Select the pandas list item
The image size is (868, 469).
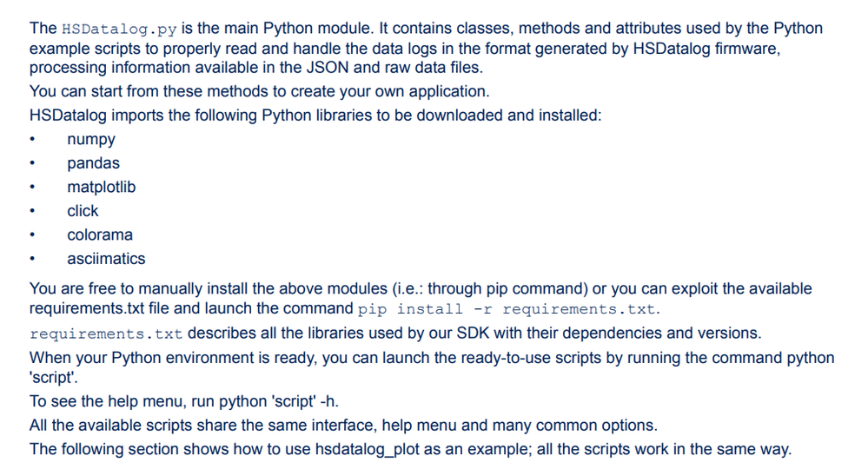tap(93, 163)
